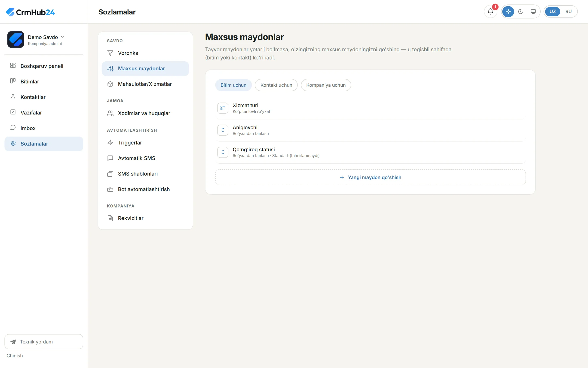Open Xodimlar va huquqlar users icon
This screenshot has height=368, width=588.
point(110,113)
